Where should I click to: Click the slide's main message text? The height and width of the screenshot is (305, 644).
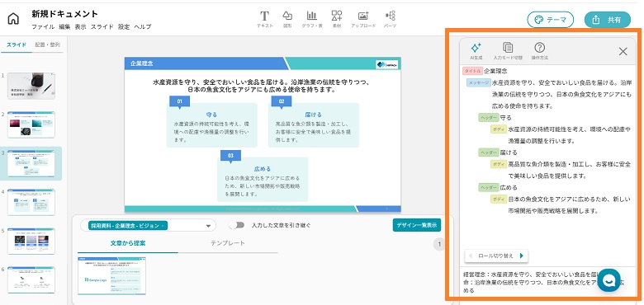[x=263, y=85]
